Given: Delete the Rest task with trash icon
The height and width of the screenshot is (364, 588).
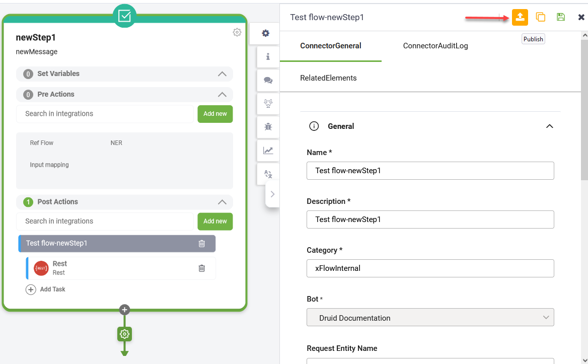Looking at the screenshot, I should point(201,268).
